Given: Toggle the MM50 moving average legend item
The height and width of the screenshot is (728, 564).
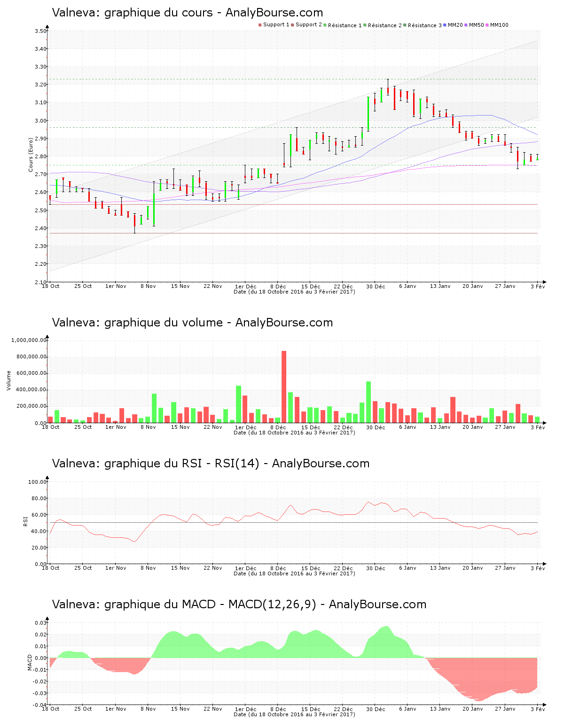Looking at the screenshot, I should pos(474,25).
